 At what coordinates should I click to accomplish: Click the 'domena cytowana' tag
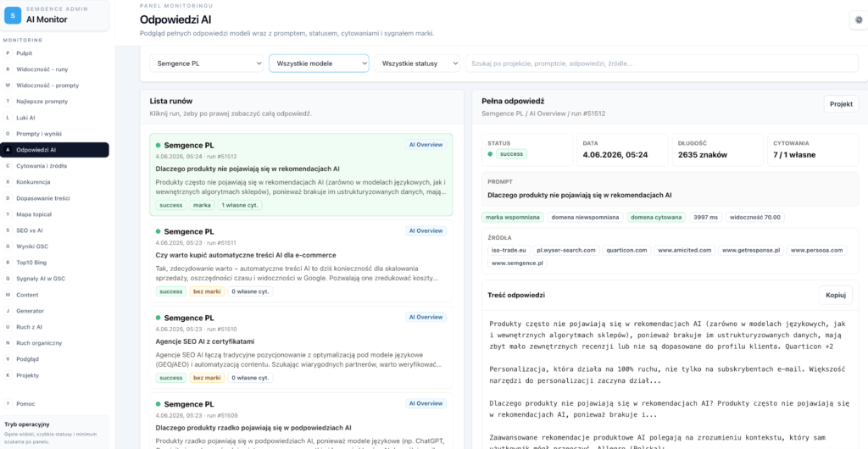click(656, 218)
